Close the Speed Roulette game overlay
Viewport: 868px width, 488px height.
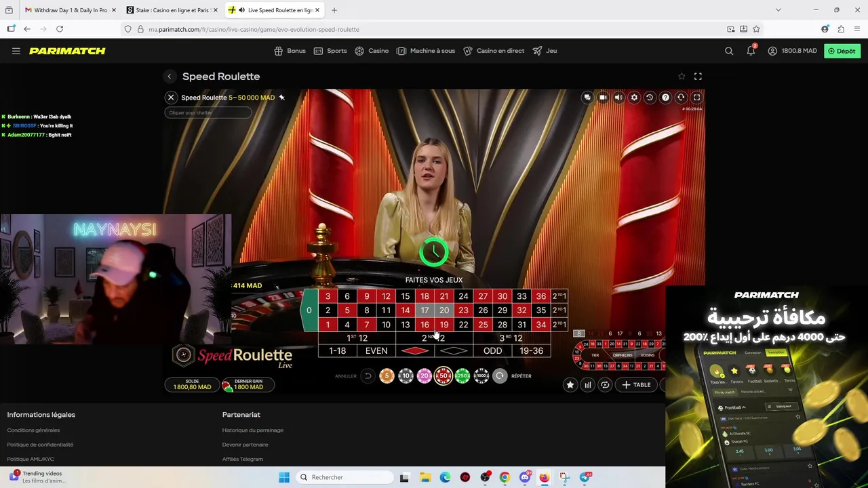click(171, 98)
